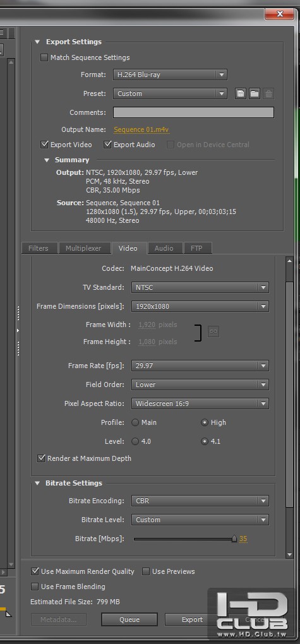
Task: Toggle the frame dimension link constraint icon
Action: 213,331
